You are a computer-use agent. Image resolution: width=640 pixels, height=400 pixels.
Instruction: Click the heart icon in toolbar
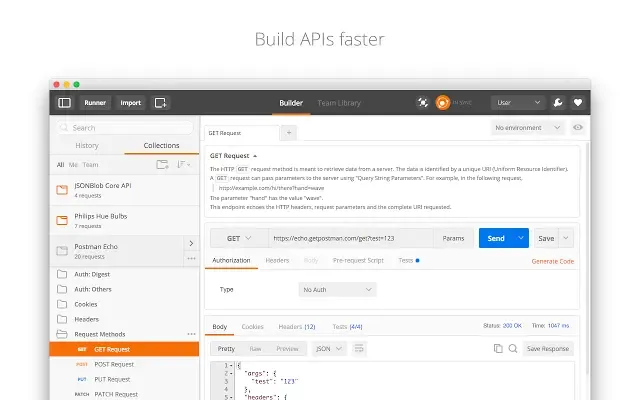point(578,102)
